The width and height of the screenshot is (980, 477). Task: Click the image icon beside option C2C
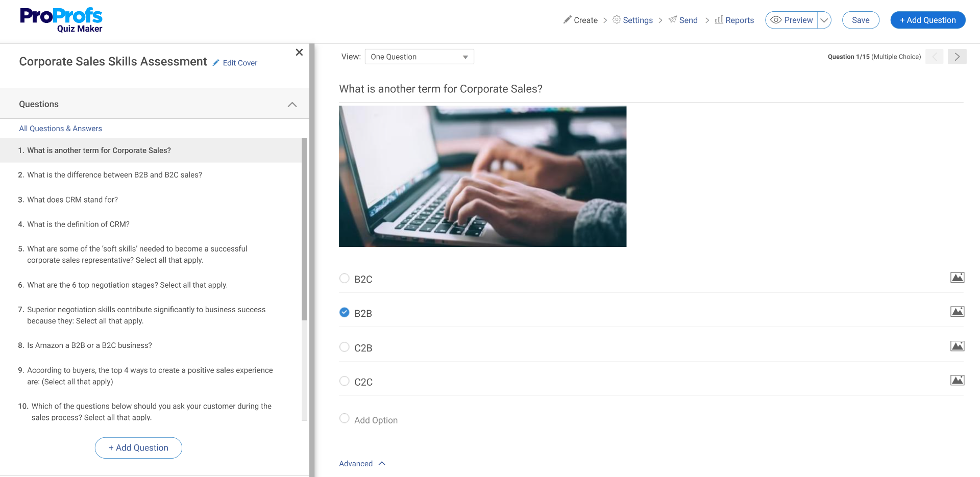click(x=957, y=380)
